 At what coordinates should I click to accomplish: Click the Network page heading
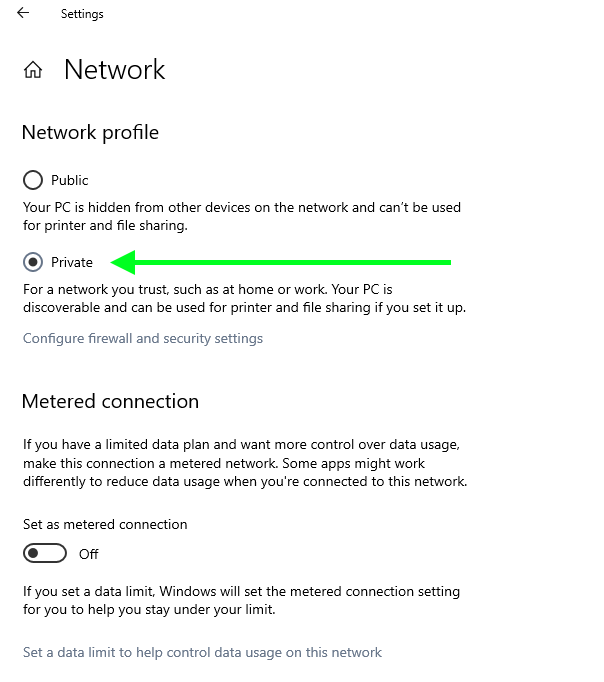click(x=114, y=69)
